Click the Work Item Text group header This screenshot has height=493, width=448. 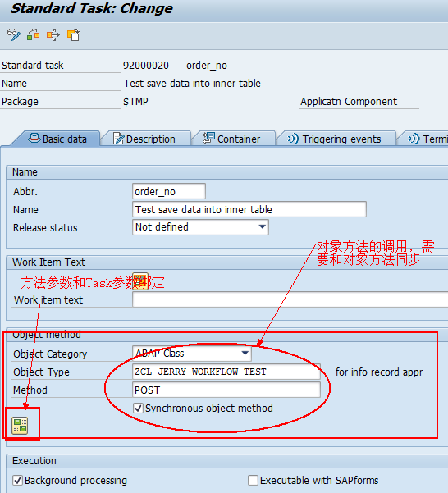[48, 262]
